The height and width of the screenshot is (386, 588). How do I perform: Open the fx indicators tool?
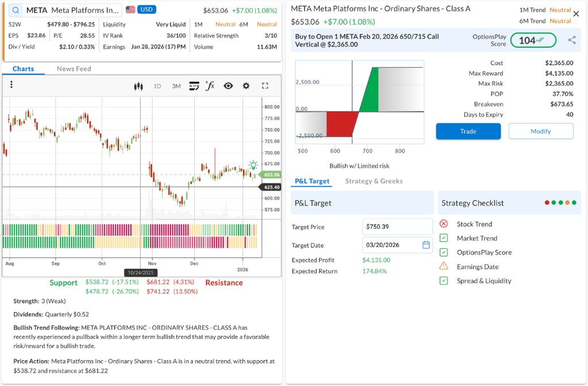210,86
